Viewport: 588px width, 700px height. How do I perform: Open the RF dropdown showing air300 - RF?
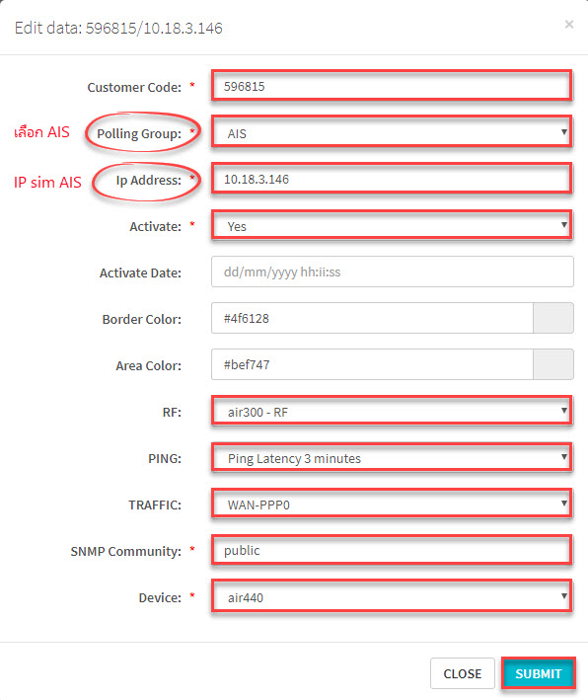[x=392, y=411]
